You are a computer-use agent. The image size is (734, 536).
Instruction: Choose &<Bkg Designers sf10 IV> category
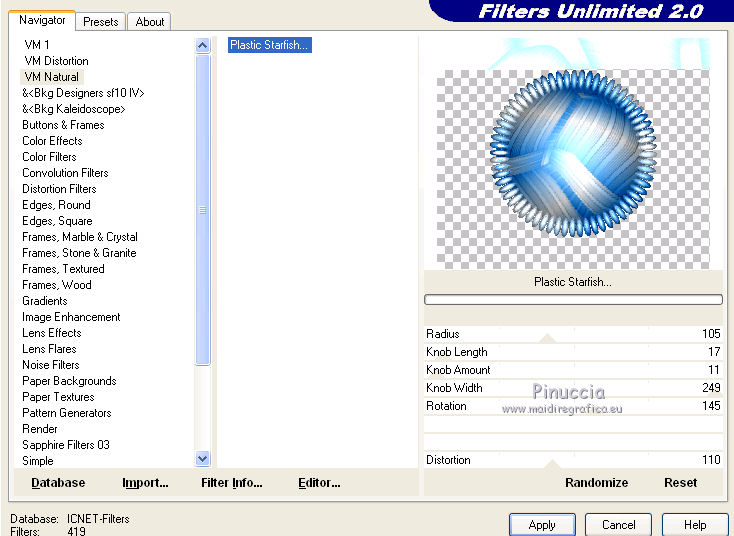[83, 93]
